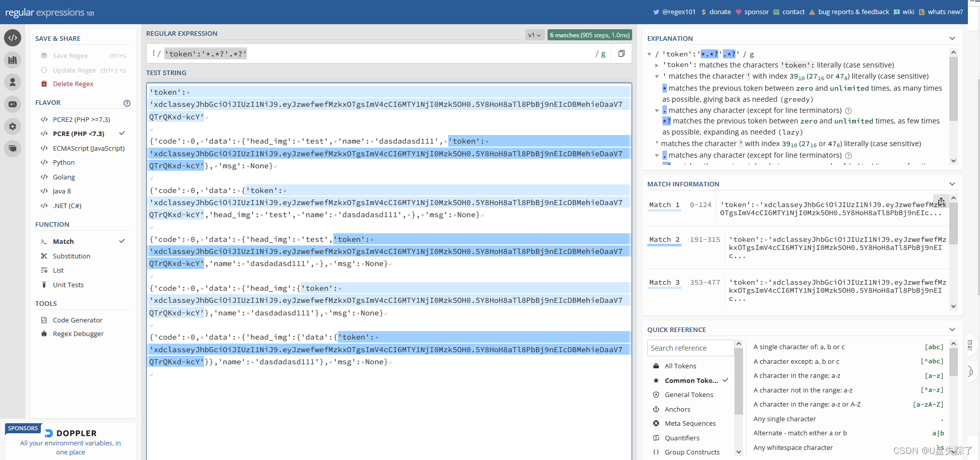
Task: Click the 'Any whitespace character' reference row
Action: tap(848, 447)
